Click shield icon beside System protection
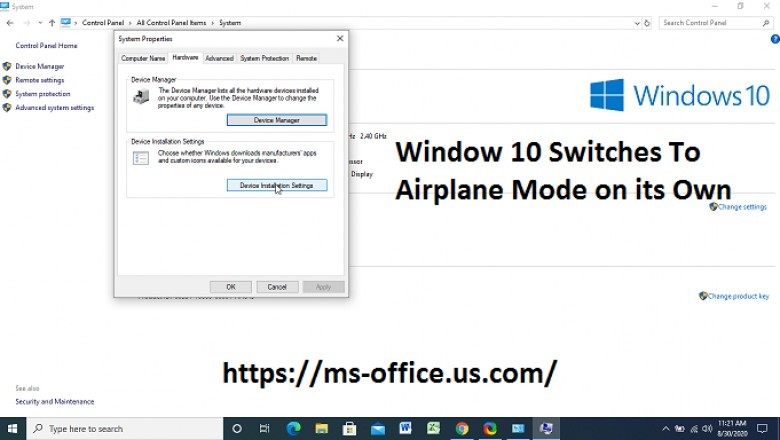 click(7, 93)
